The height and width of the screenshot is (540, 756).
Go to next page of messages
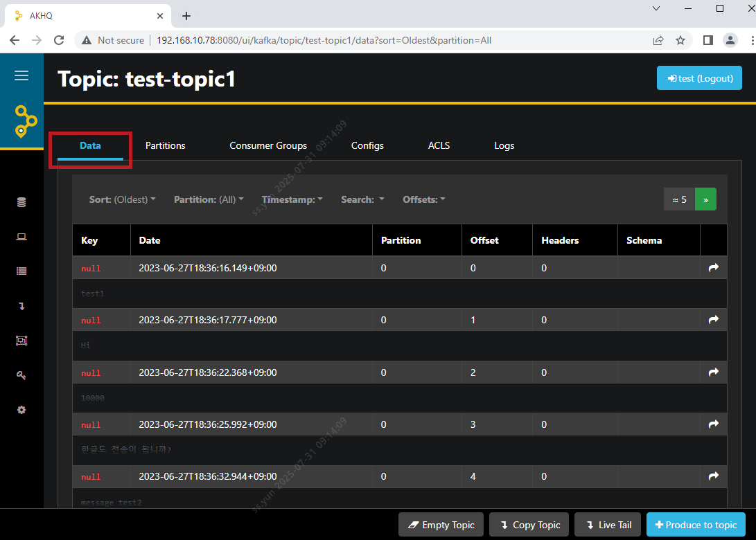coord(705,199)
